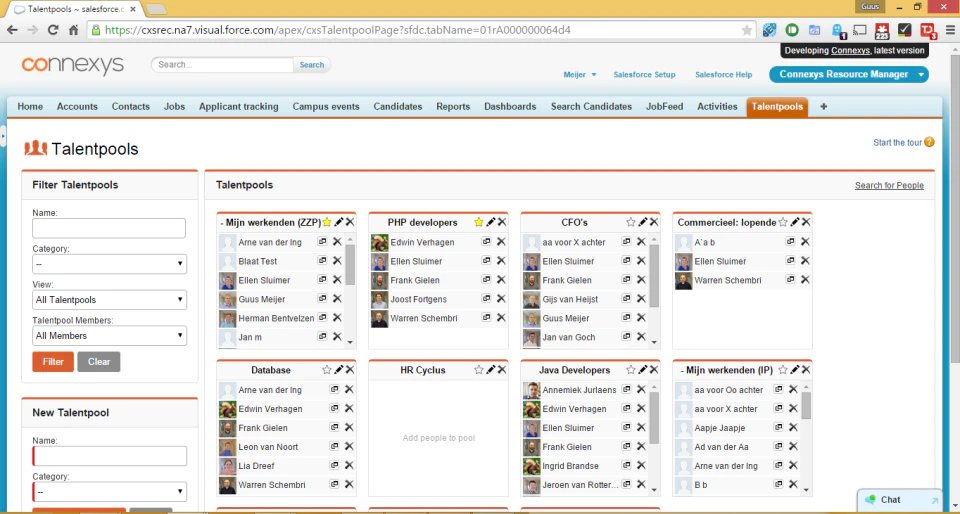Delete the HR Cyclus talentpool
Viewport: 960px width, 514px height.
pos(501,370)
